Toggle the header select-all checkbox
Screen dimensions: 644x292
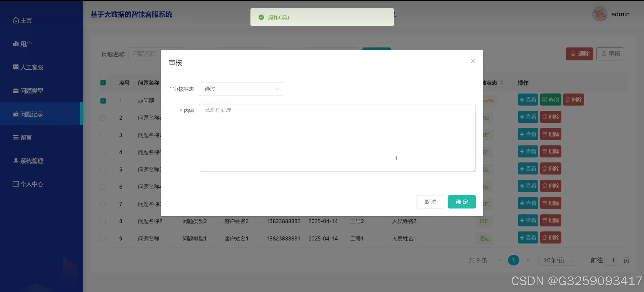tap(103, 83)
